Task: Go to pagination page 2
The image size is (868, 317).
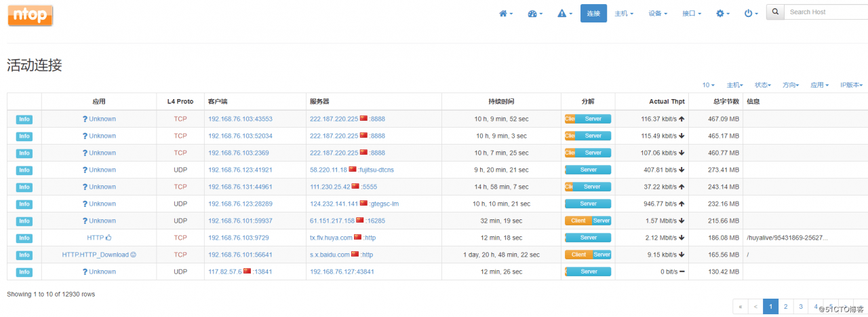Action: (x=785, y=306)
